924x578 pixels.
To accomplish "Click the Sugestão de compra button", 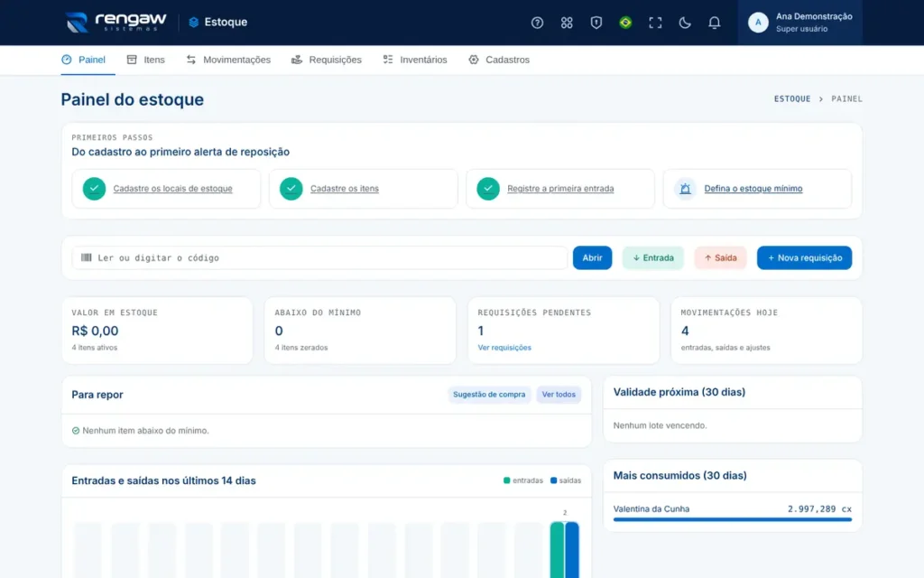I will point(489,395).
